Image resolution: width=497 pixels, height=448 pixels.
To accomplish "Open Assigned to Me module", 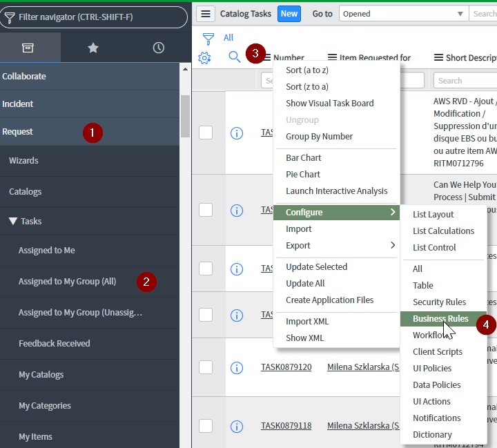I will coord(90,250).
